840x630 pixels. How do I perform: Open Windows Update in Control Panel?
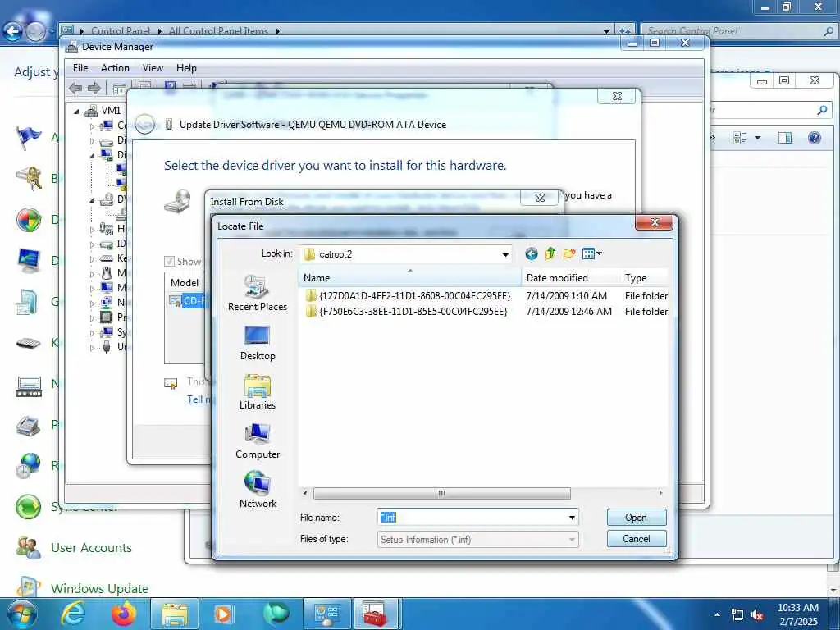99,588
